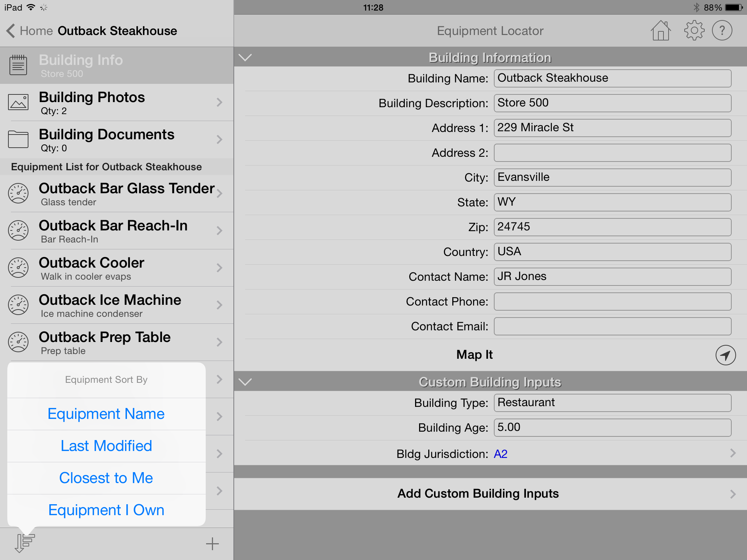
Task: Collapse the Building Information section
Action: (245, 57)
